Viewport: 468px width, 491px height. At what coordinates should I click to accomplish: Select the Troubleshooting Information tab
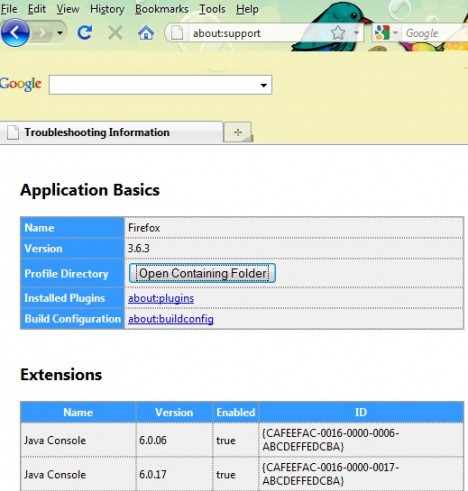[x=111, y=132]
